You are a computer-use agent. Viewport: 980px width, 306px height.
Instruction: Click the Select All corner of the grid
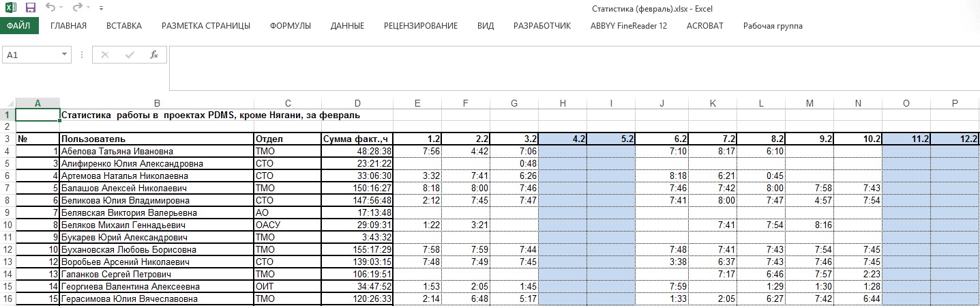click(7, 103)
